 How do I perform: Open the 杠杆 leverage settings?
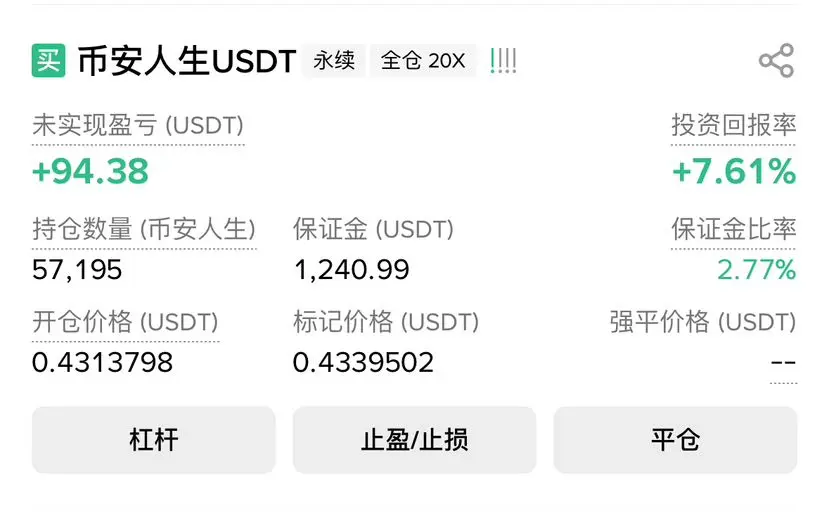pyautogui.click(x=154, y=440)
